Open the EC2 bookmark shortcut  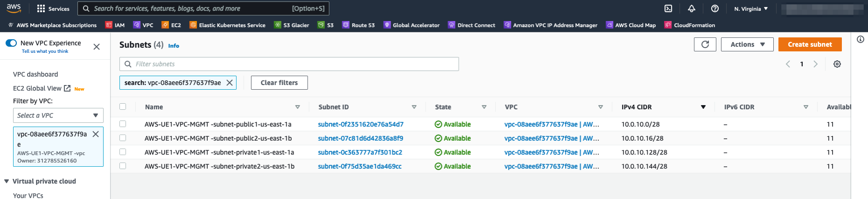[x=171, y=25]
